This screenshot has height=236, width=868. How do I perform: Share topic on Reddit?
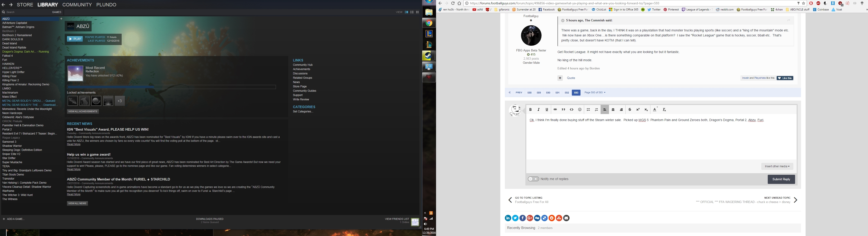point(552,218)
